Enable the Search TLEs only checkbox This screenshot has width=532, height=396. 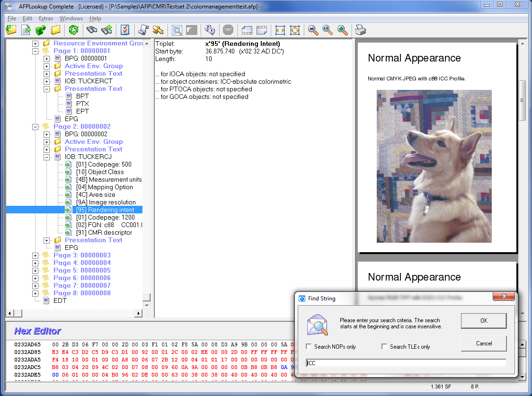pos(384,346)
